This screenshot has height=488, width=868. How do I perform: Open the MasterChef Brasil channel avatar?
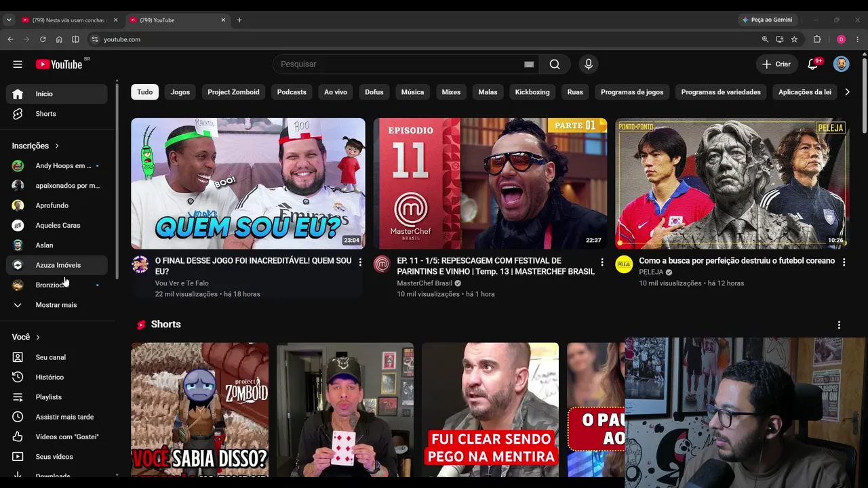tap(382, 264)
